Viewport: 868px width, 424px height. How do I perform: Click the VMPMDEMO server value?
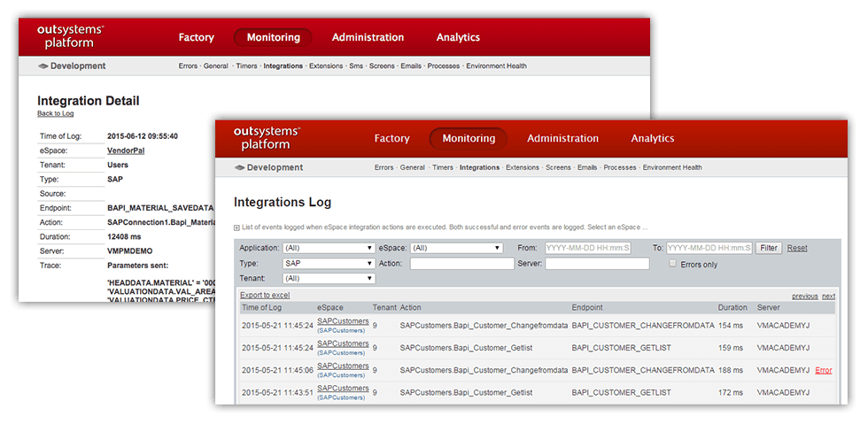point(129,251)
